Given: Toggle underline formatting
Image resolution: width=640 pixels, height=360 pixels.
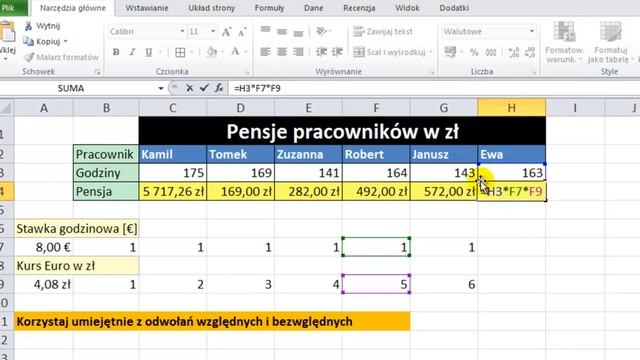Looking at the screenshot, I should (149, 52).
